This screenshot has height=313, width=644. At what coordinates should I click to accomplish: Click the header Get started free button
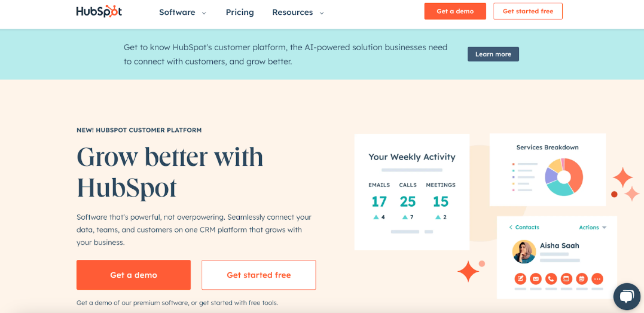(528, 11)
